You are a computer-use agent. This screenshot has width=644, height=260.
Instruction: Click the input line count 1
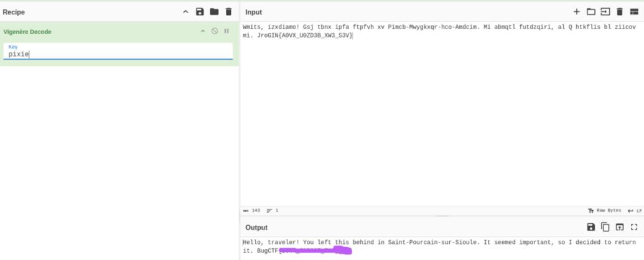click(273, 211)
